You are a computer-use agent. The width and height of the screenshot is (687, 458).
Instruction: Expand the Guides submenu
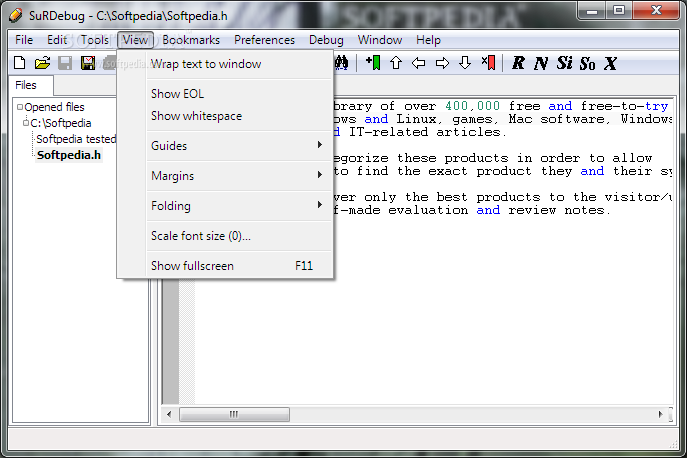click(x=240, y=146)
